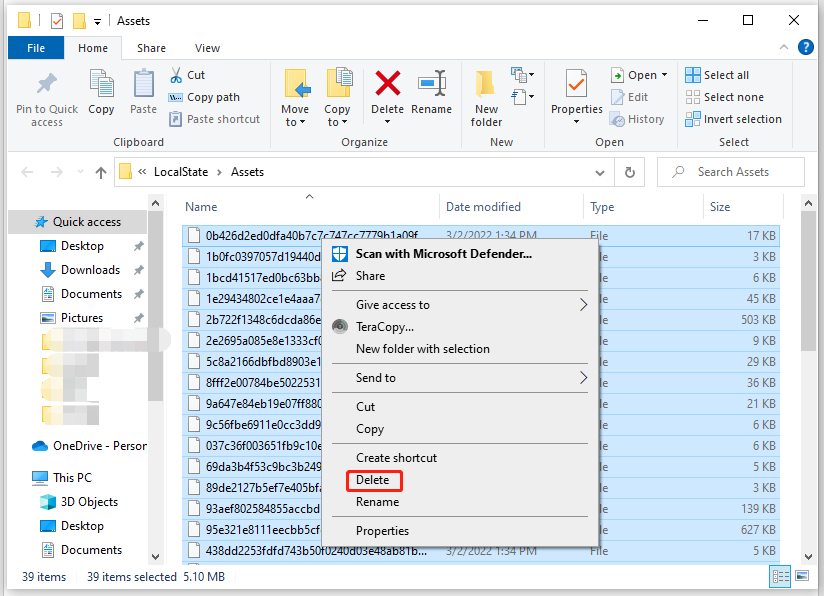
Task: Customize Quick Access Toolbar dropdown arrow
Action: pyautogui.click(x=97, y=22)
